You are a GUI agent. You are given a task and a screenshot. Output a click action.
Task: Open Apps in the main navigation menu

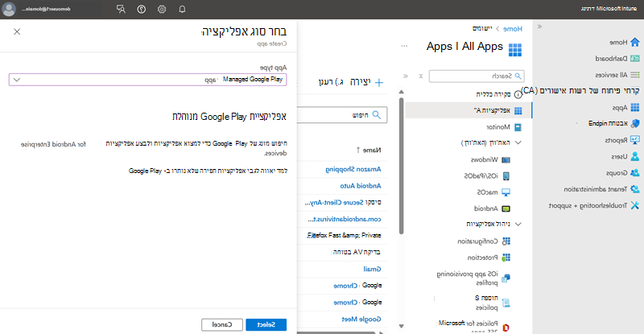pyautogui.click(x=625, y=108)
